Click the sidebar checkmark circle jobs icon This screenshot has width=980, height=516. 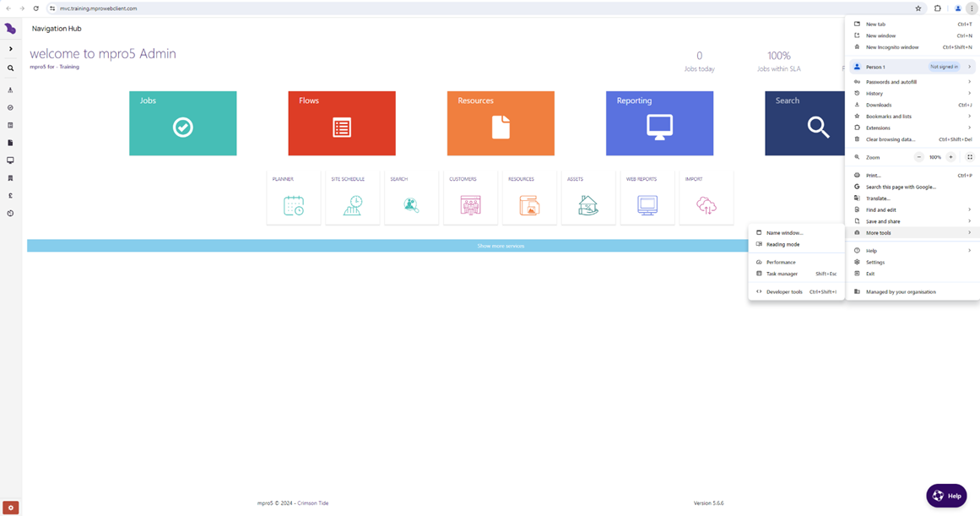coord(11,107)
